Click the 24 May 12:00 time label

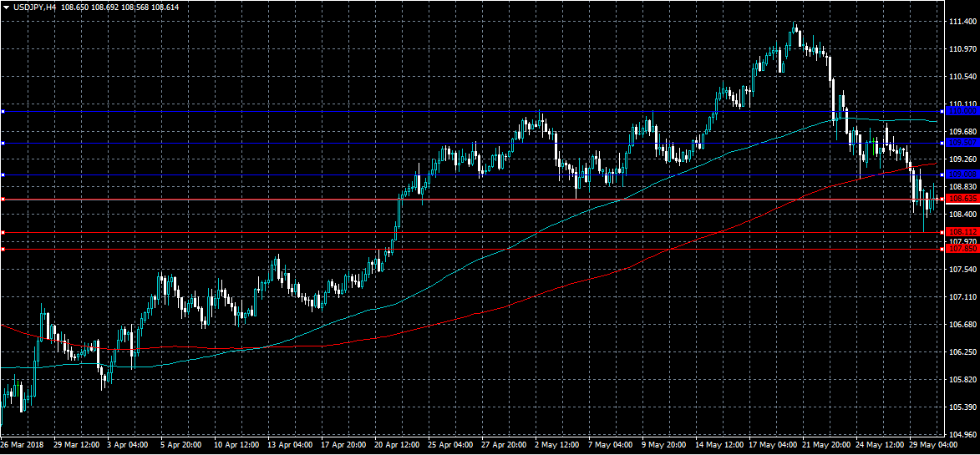pyautogui.click(x=880, y=445)
